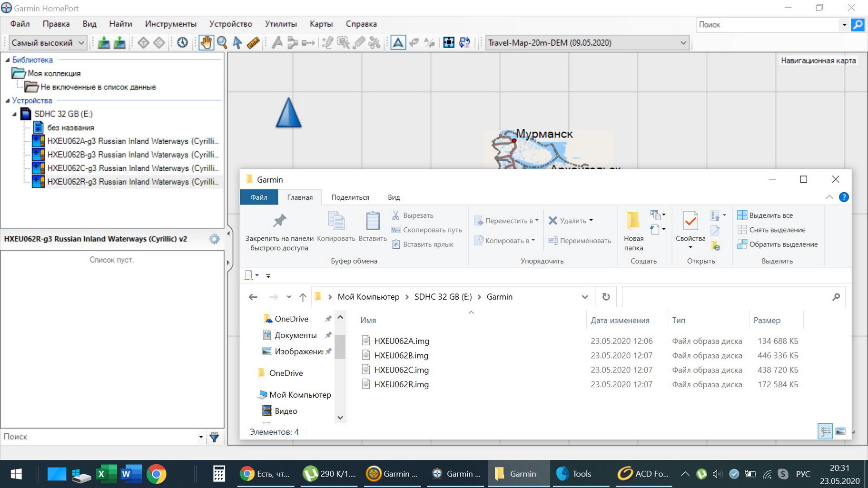Screen dimensions: 868x488
Task: Click the New folder icon
Action: (633, 220)
